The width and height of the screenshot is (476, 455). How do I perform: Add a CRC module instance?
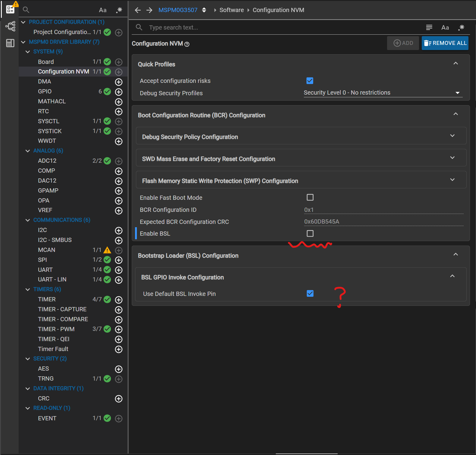point(119,399)
